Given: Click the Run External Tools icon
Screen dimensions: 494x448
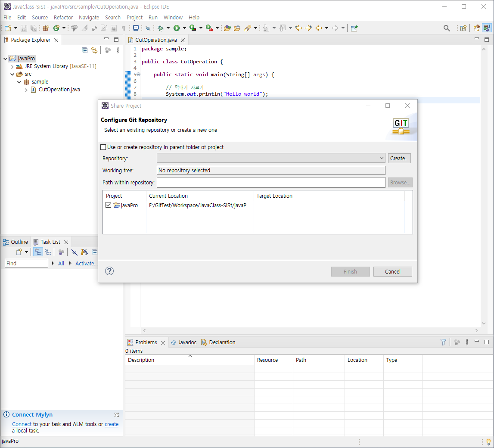Looking at the screenshot, I should [209, 28].
